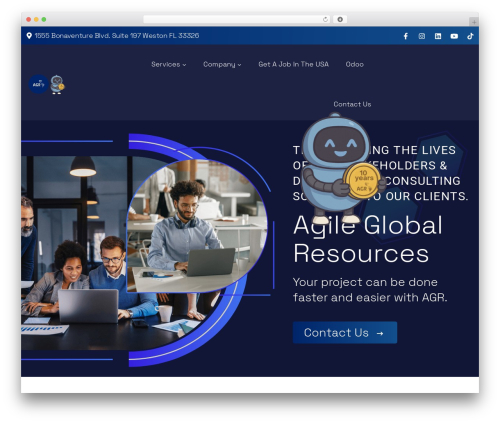This screenshot has width=500, height=423.
Task: Open Get A Job In The USA
Action: pyautogui.click(x=293, y=64)
